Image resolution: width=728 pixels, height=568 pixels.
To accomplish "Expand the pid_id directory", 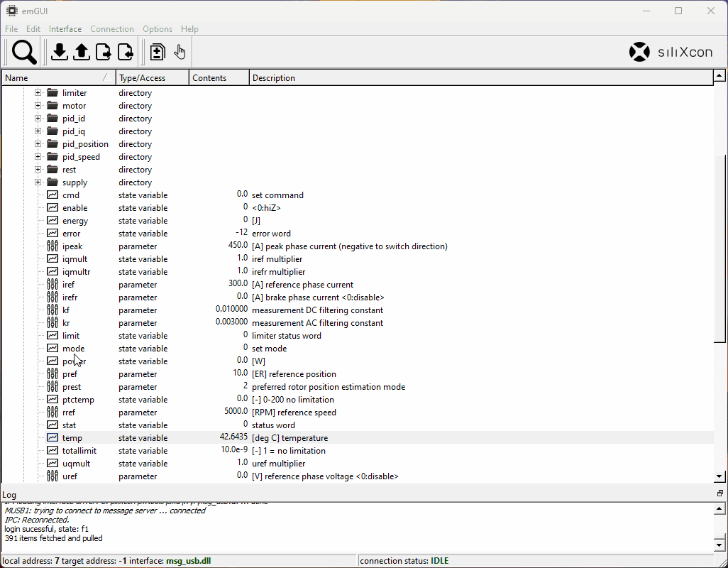I will pos(38,119).
